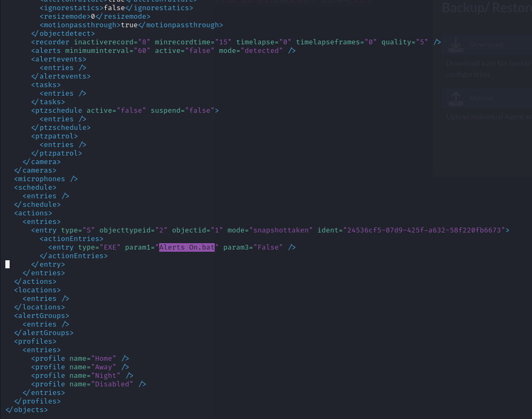Click the type value "EXE"
This screenshot has height=419, width=532.
110,247
